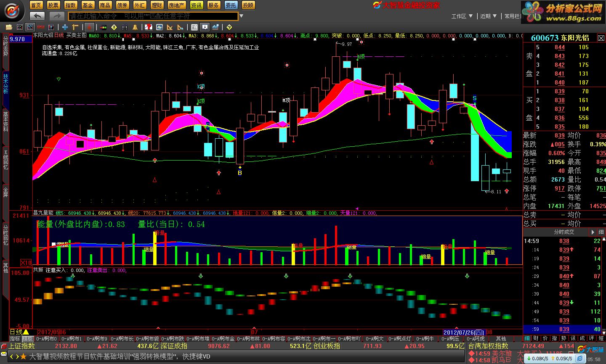The width and height of the screenshot is (606, 364).
Task: Open the yellow diamond warning icon
Action: point(114,27)
